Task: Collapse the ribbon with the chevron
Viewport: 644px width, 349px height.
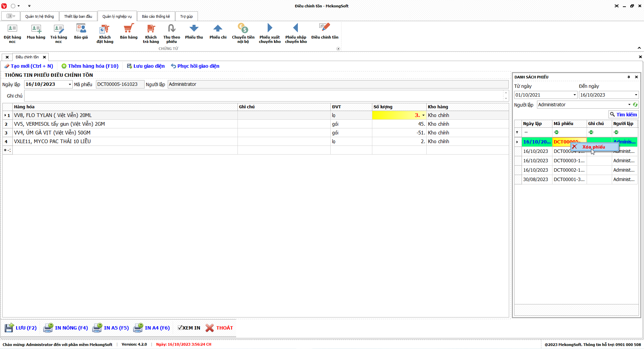Action: [x=639, y=48]
